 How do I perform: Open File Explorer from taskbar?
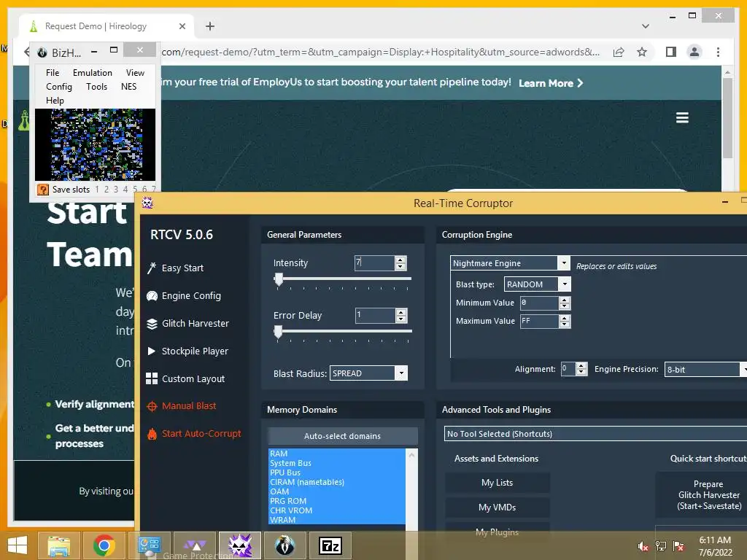59,545
